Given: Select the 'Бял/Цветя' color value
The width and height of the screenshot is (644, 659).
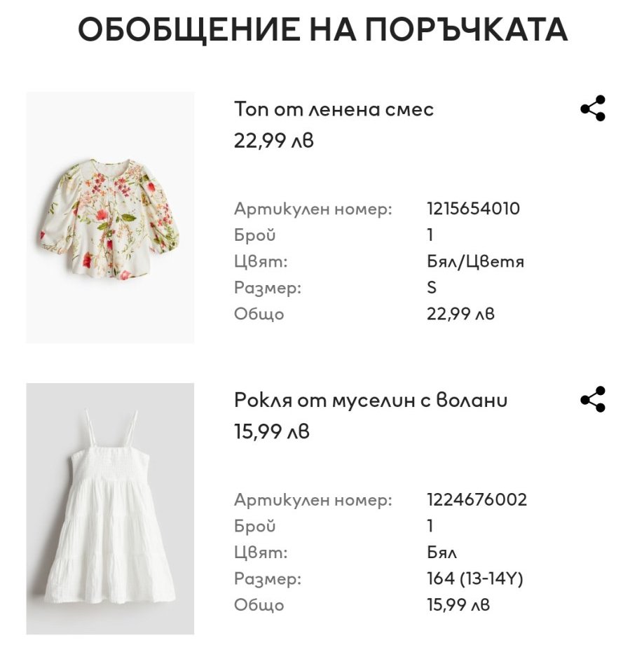Looking at the screenshot, I should click(x=475, y=262).
